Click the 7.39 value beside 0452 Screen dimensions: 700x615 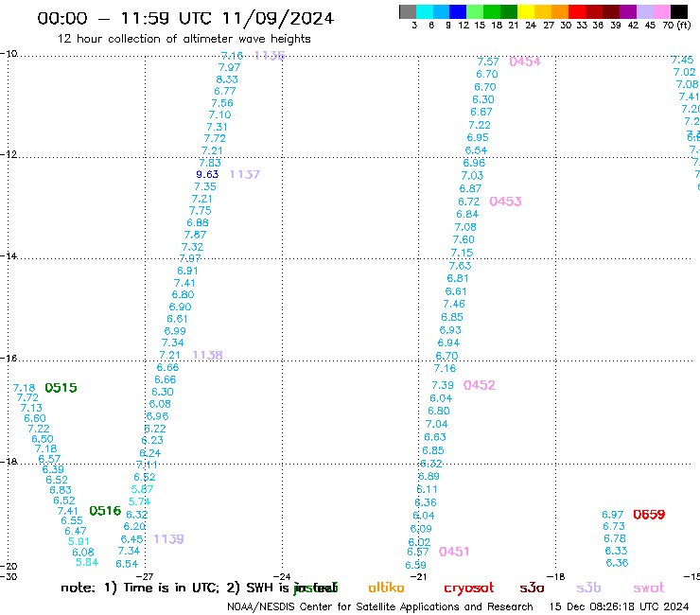(443, 385)
